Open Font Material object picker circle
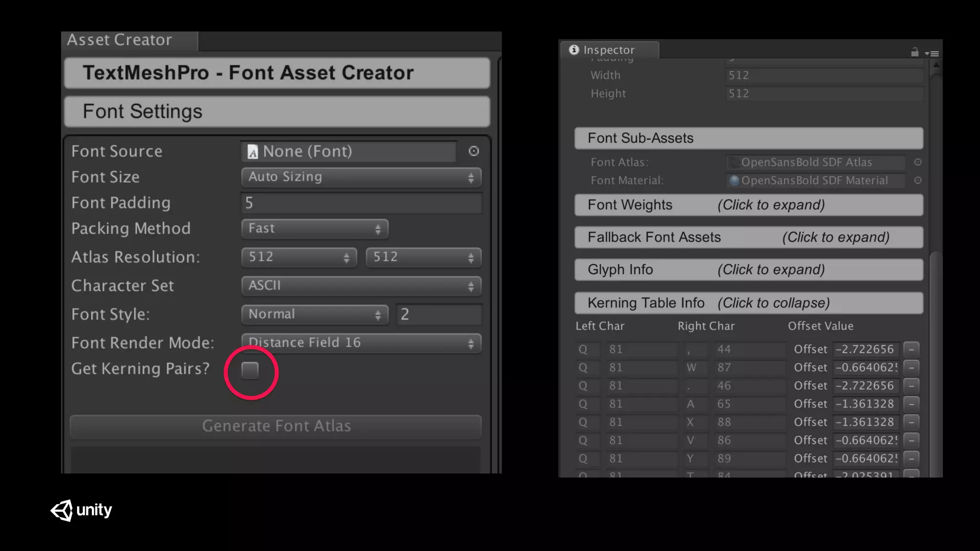Image resolution: width=980 pixels, height=551 pixels. (x=918, y=180)
